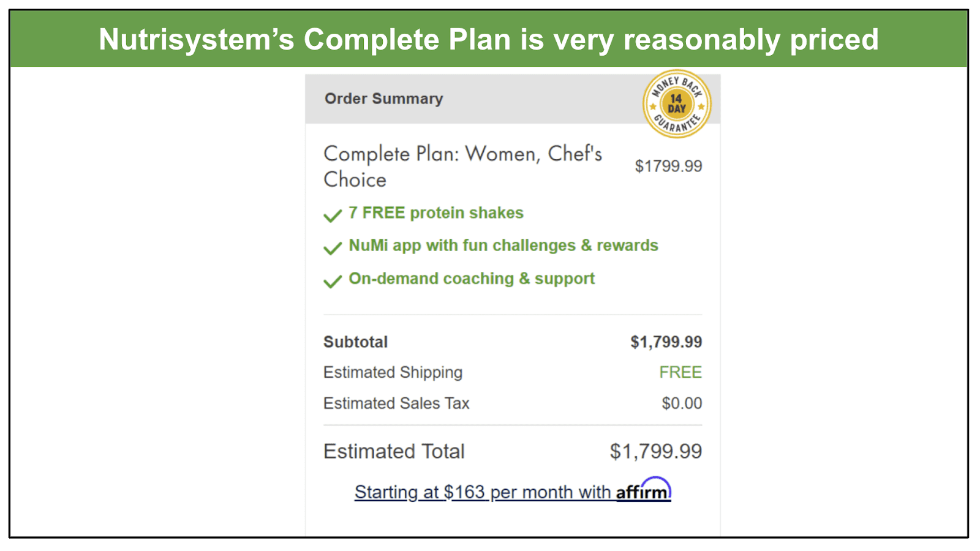Click the 14 Day Money Back Guarantee badge
The height and width of the screenshot is (551, 980).
point(677,103)
